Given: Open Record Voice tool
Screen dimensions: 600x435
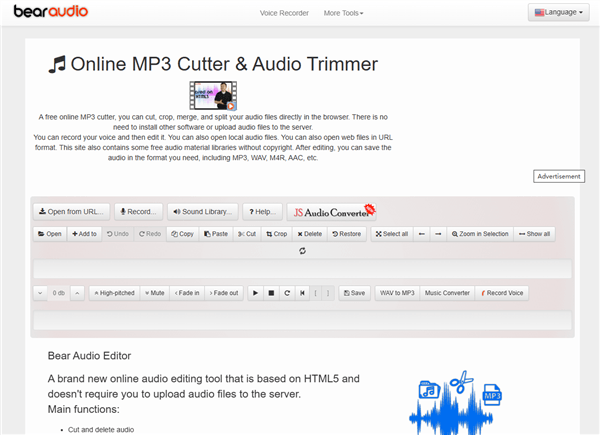Looking at the screenshot, I should pyautogui.click(x=502, y=293).
